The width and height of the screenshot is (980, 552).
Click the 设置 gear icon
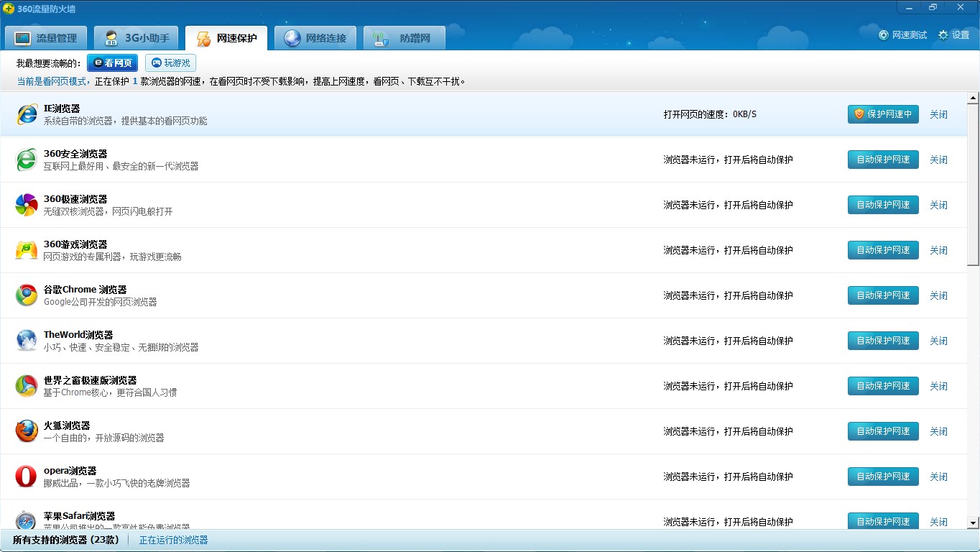[x=943, y=34]
